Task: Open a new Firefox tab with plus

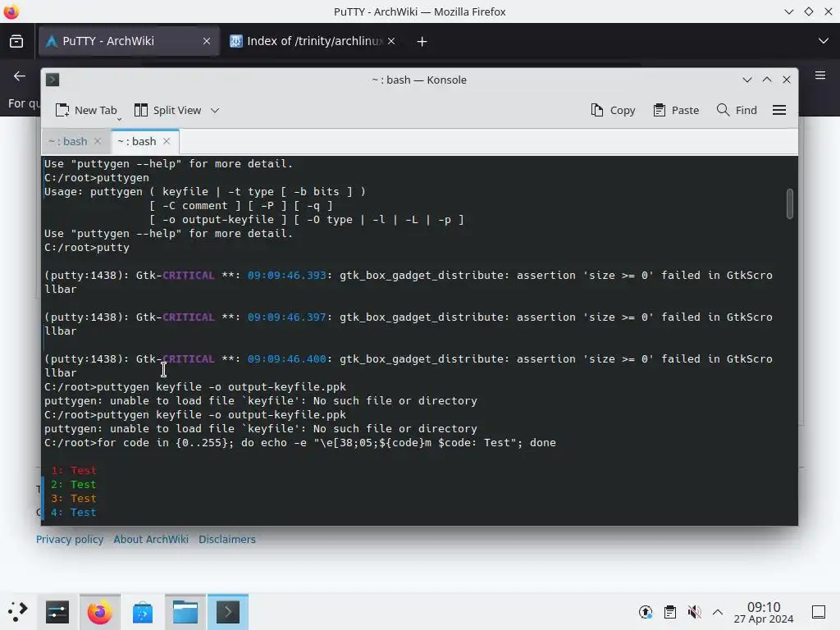Action: (x=422, y=41)
